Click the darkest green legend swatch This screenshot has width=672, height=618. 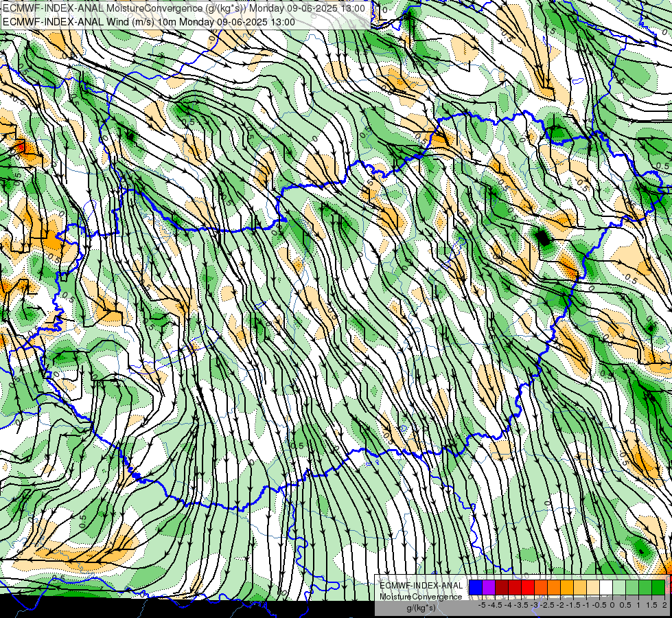(658, 587)
